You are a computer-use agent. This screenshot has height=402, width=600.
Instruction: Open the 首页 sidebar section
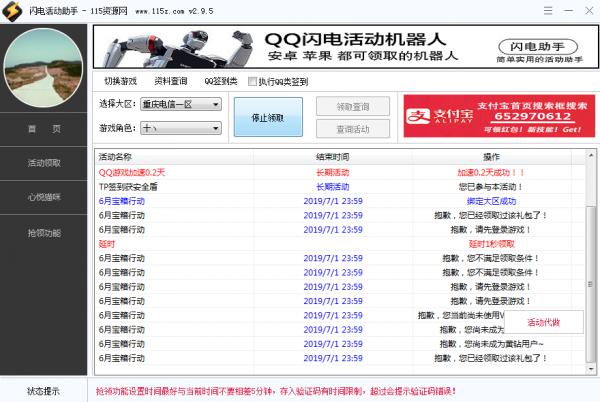pos(44,129)
